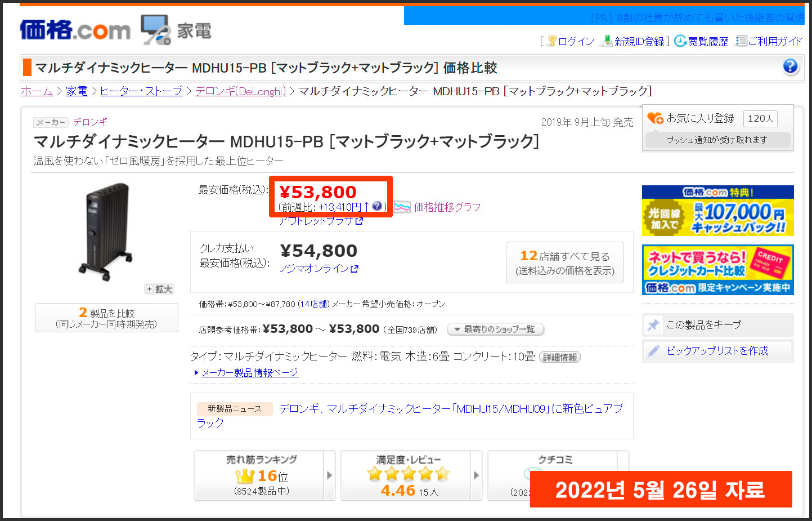
Task: Click 2製品を比較 button
Action: [106, 318]
